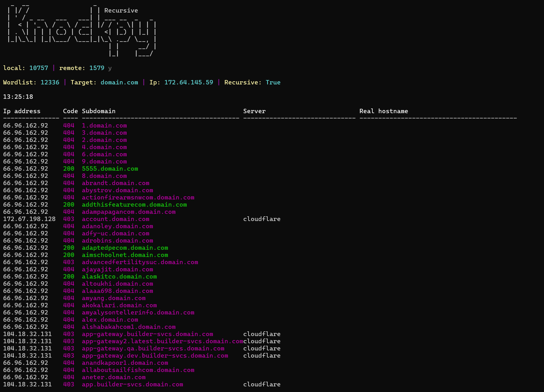This screenshot has height=392, width=544.
Task: Click subdomain aneter.domain.com
Action: click(114, 377)
